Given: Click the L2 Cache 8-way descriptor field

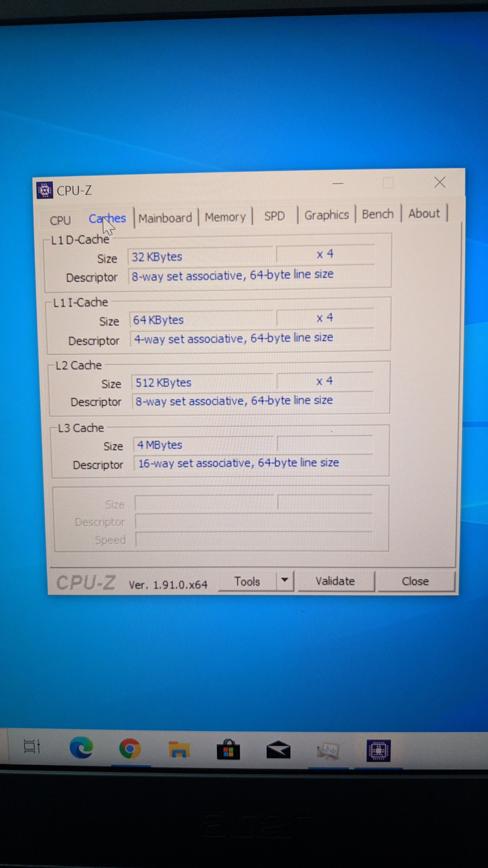Looking at the screenshot, I should (x=253, y=401).
